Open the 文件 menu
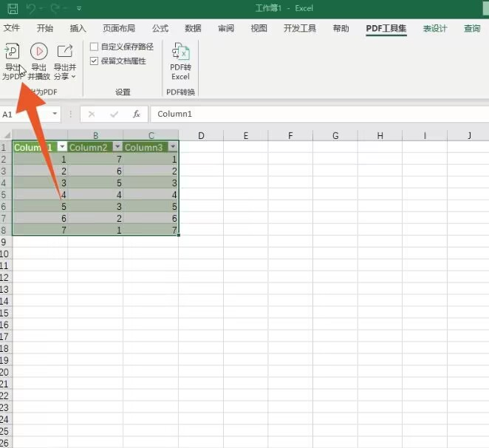 (x=10, y=28)
